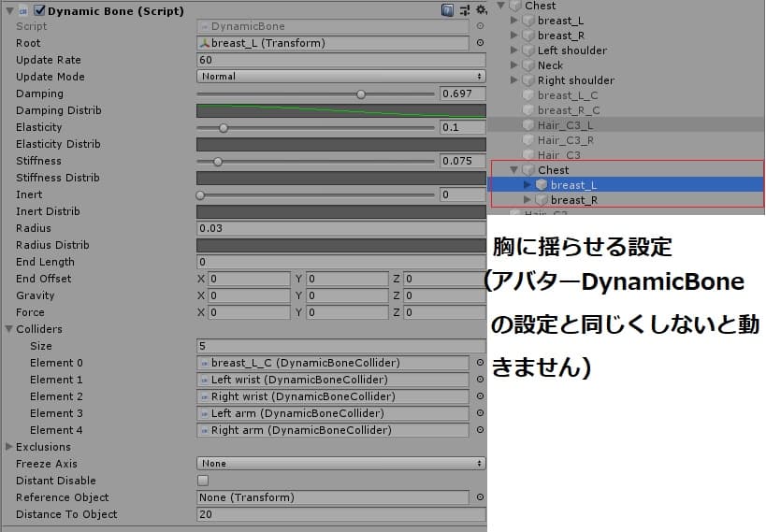This screenshot has height=532, width=766.
Task: Click the cube icon of Left shoulder
Action: point(528,50)
